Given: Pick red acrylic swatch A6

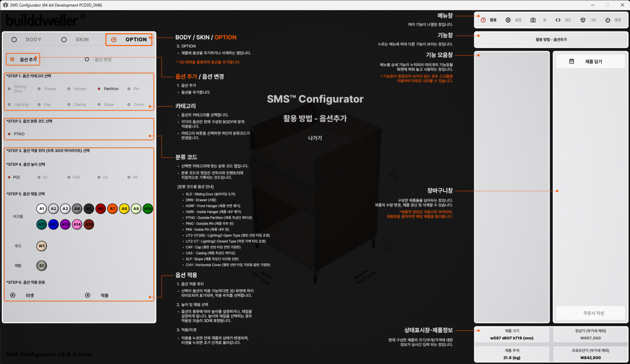Looking at the screenshot, I should tap(101, 209).
